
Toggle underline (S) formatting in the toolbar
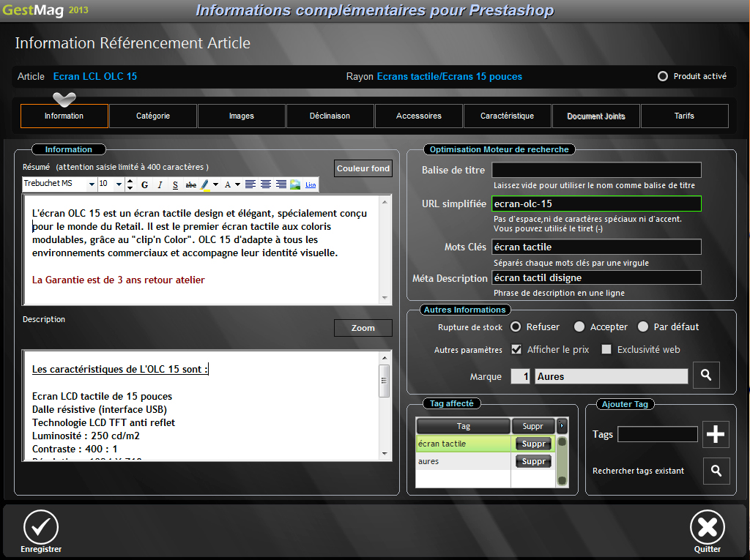click(175, 185)
